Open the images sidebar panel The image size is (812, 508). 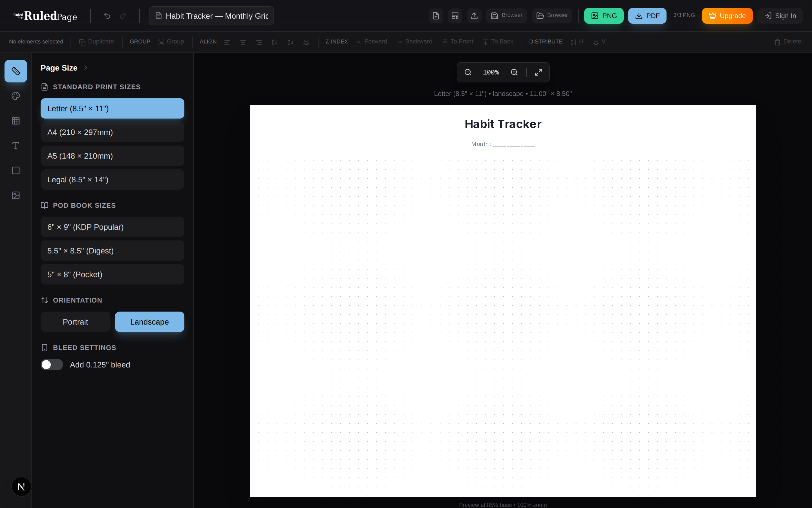(16, 196)
